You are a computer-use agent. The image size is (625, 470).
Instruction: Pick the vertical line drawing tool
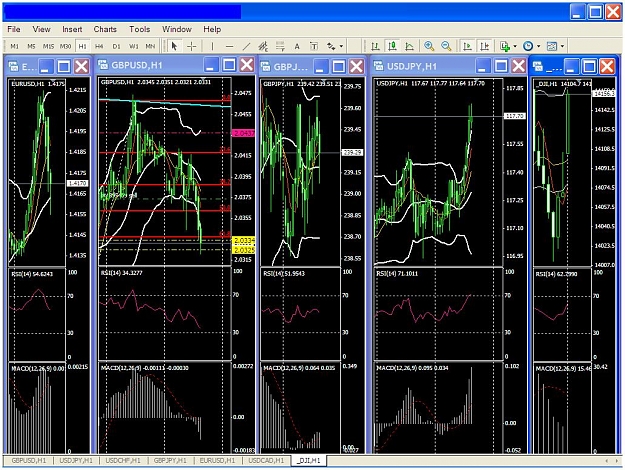212,46
